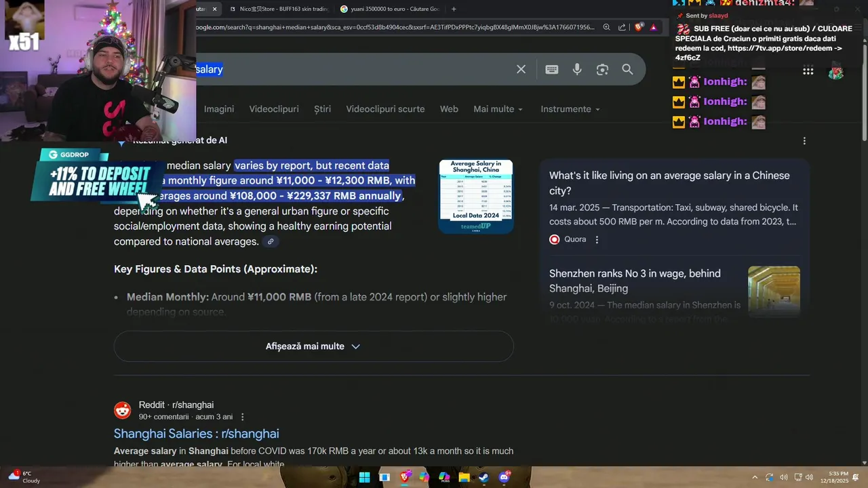
Task: Open Discord from the taskbar
Action: tap(504, 477)
